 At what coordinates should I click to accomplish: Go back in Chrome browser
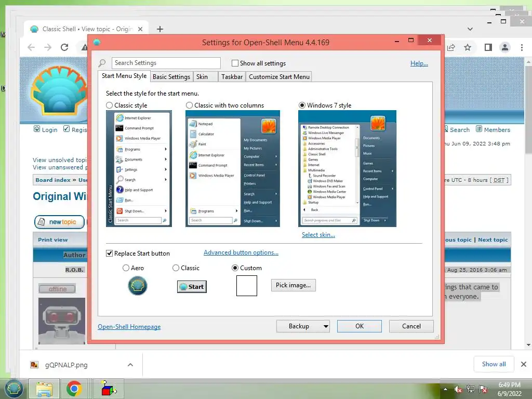click(31, 47)
